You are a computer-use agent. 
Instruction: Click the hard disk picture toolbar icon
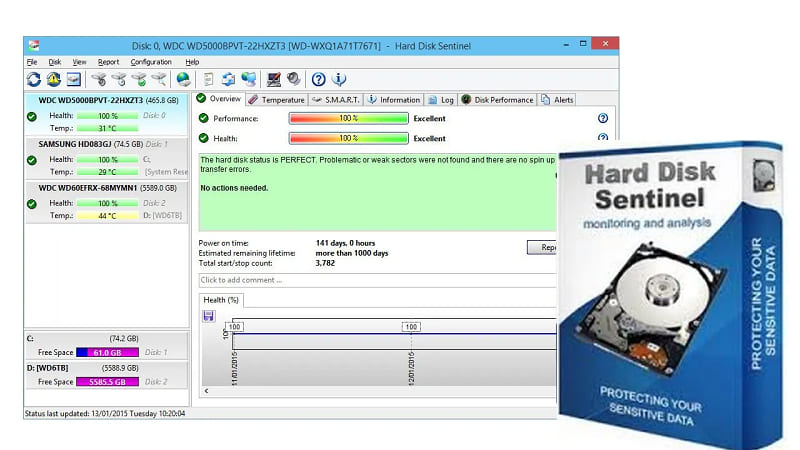(73, 79)
